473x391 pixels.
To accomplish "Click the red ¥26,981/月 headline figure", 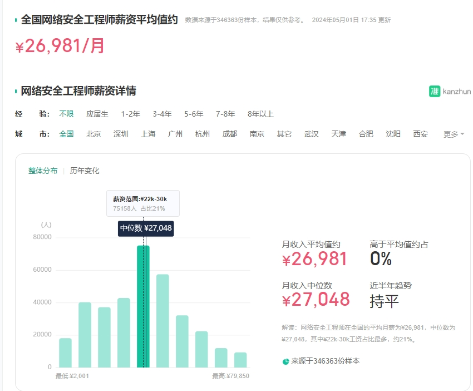I will pos(60,46).
